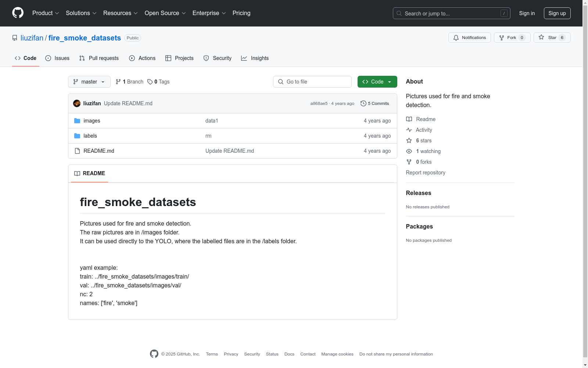
Task: Open the liuzifan commit author link
Action: pos(92,103)
